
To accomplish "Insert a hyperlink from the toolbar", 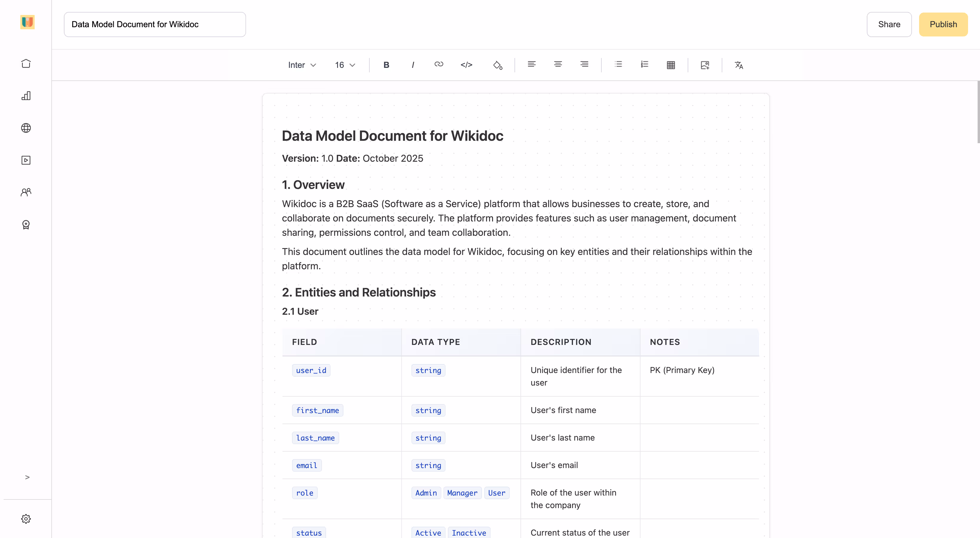I will [x=439, y=65].
